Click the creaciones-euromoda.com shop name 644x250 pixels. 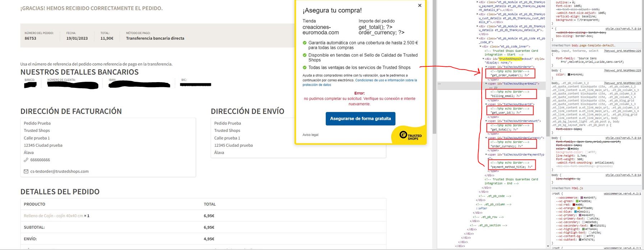[320, 30]
